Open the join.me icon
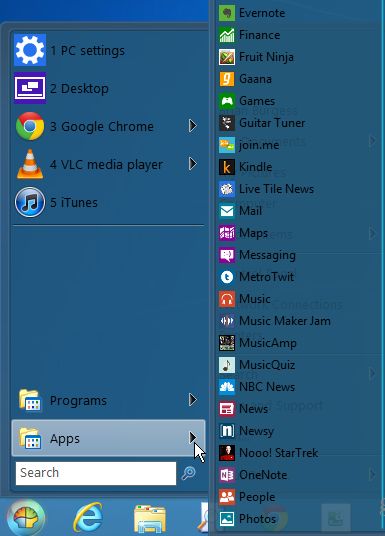Screen dimensions: 385x536 (x=227, y=145)
